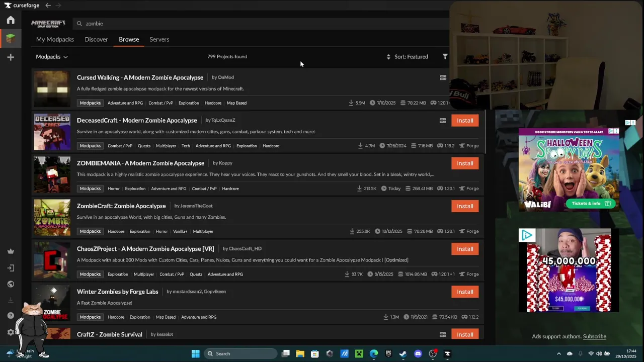Image resolution: width=644 pixels, height=362 pixels.
Task: Launch Minecraft creeper icon in taskbar
Action: [359, 353]
